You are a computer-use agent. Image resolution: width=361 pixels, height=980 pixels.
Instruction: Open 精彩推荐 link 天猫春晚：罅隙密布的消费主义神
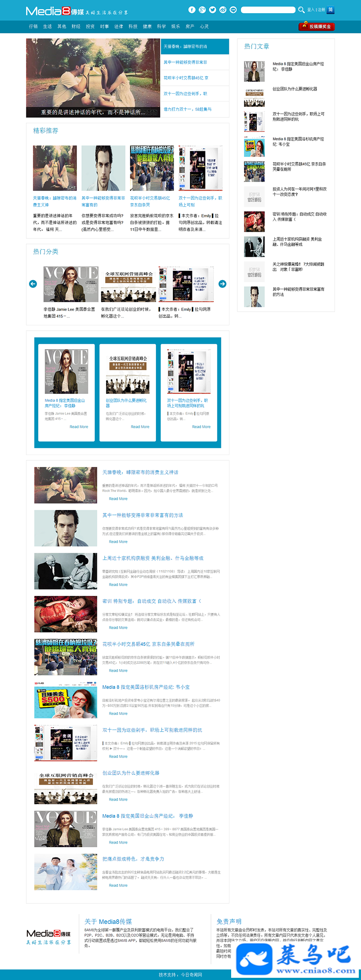pyautogui.click(x=55, y=201)
